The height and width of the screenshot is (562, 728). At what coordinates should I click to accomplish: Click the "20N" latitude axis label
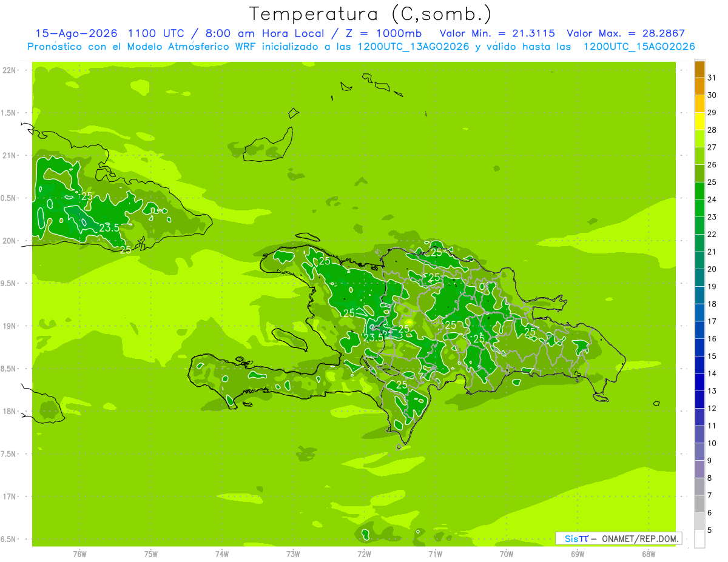point(10,241)
